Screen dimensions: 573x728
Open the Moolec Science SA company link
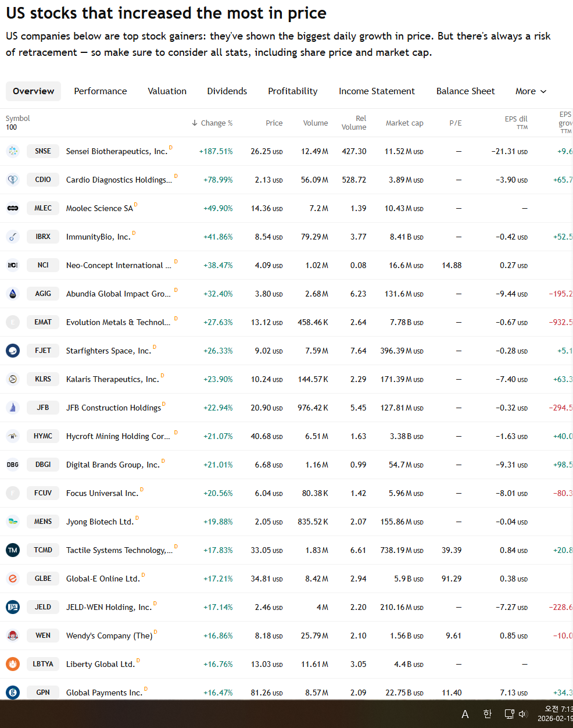point(99,208)
